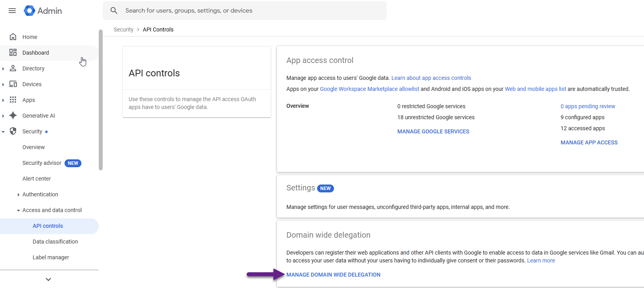Open the main menu hamburger icon
The width and height of the screenshot is (644, 288).
coord(12,11)
